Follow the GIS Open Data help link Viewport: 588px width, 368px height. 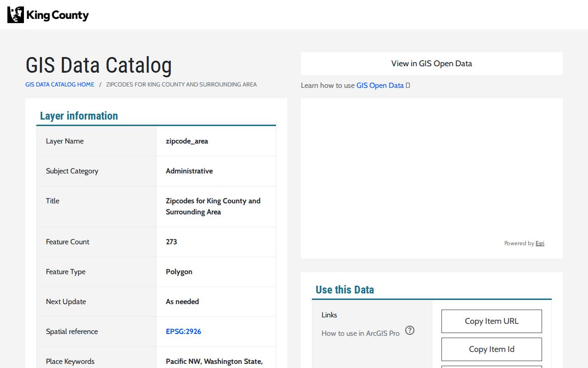tap(380, 86)
